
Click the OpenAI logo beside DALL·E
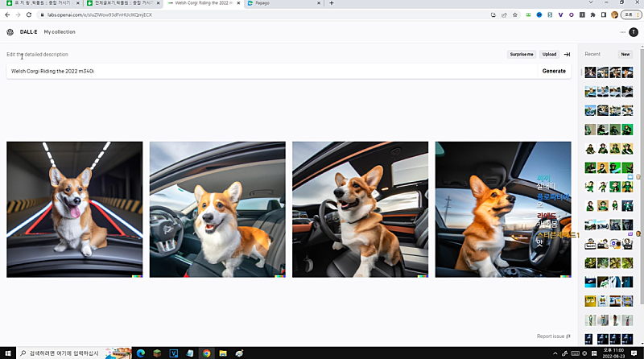click(10, 32)
